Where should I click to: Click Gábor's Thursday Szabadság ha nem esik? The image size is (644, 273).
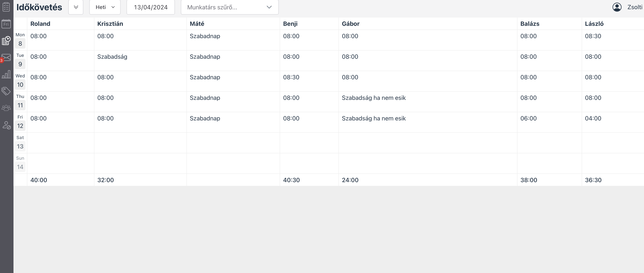coord(373,98)
